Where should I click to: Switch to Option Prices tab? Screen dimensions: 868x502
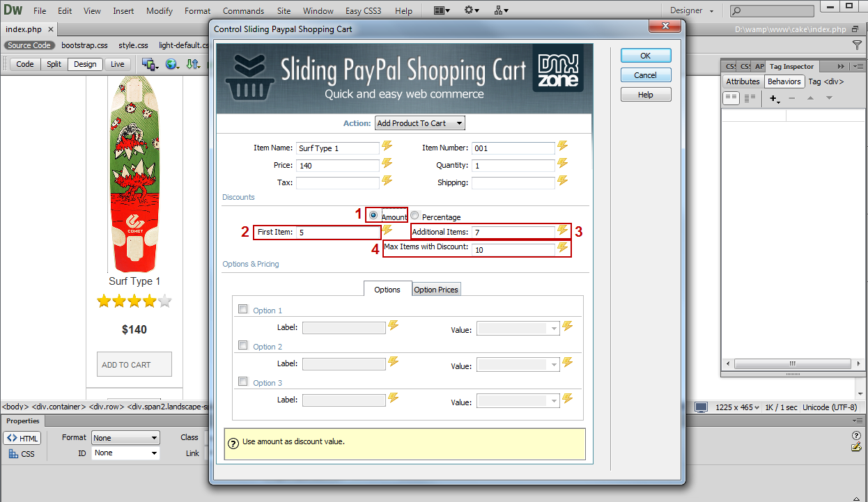tap(436, 290)
